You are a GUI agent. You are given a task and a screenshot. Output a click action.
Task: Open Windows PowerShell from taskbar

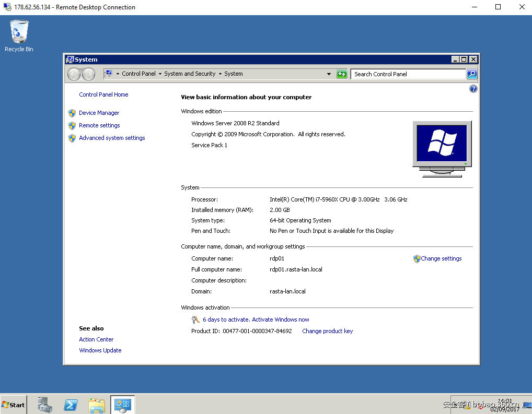71,405
